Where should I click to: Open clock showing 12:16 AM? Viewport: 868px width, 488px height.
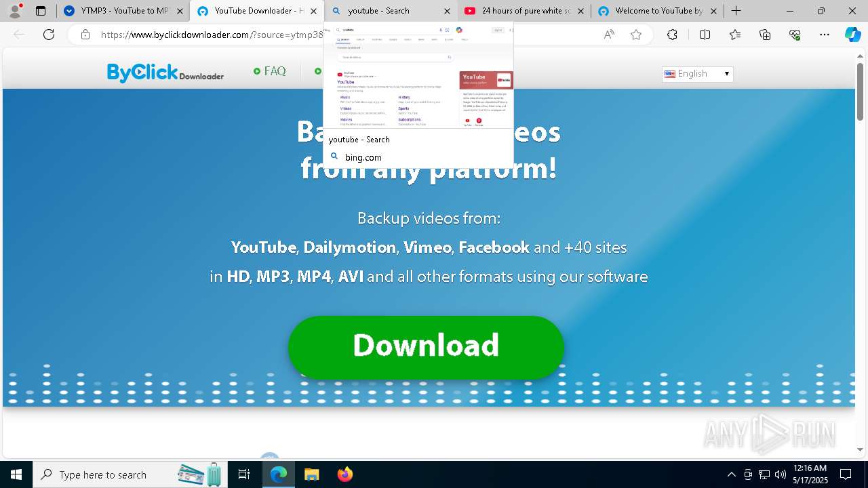[x=810, y=474]
